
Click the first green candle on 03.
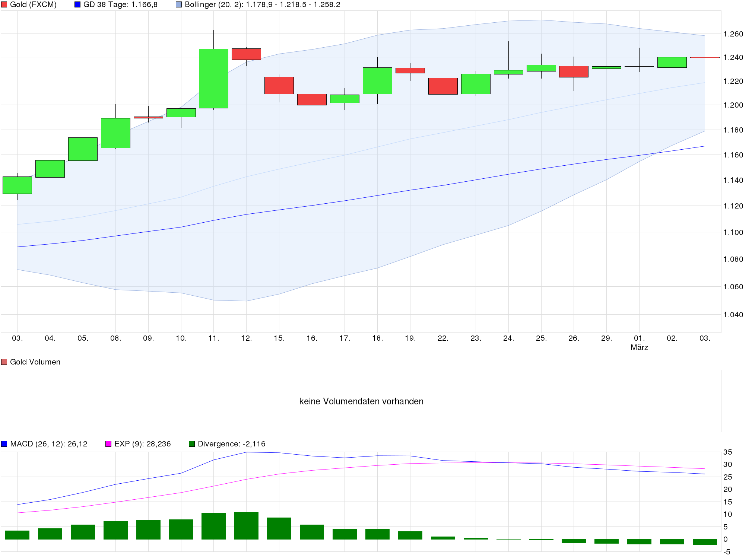coord(17,185)
